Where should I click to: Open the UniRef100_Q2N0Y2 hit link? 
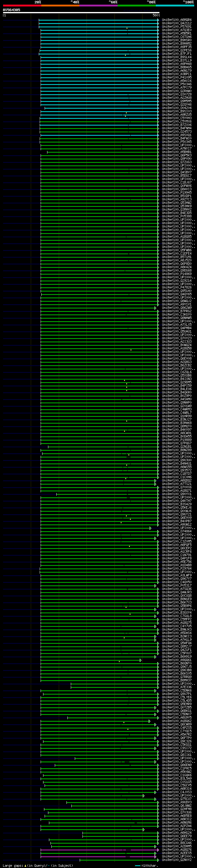177,860
